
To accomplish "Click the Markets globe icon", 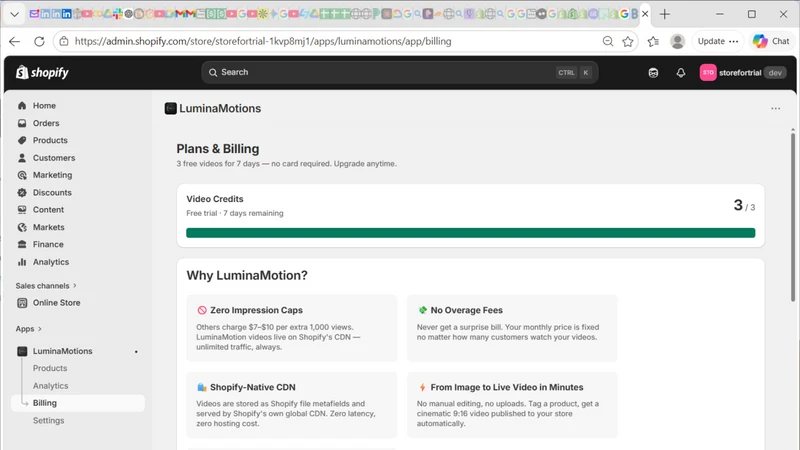I will (22, 227).
